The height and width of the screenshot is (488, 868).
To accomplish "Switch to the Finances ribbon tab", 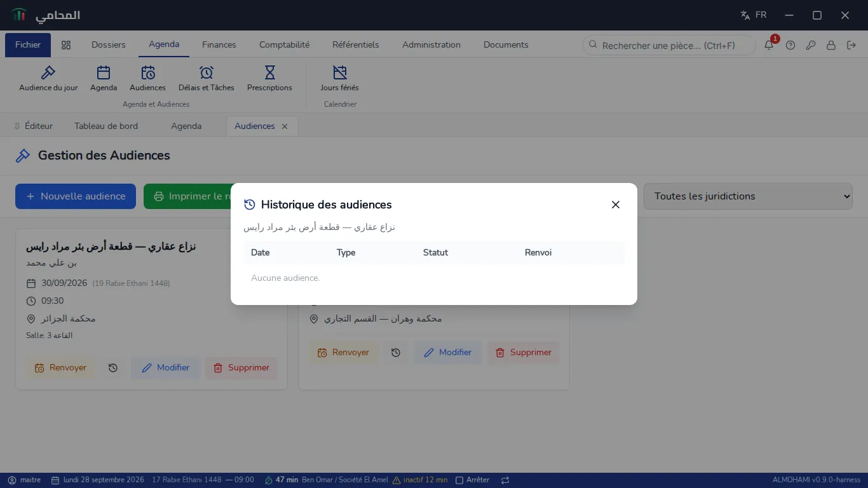I will [x=219, y=44].
